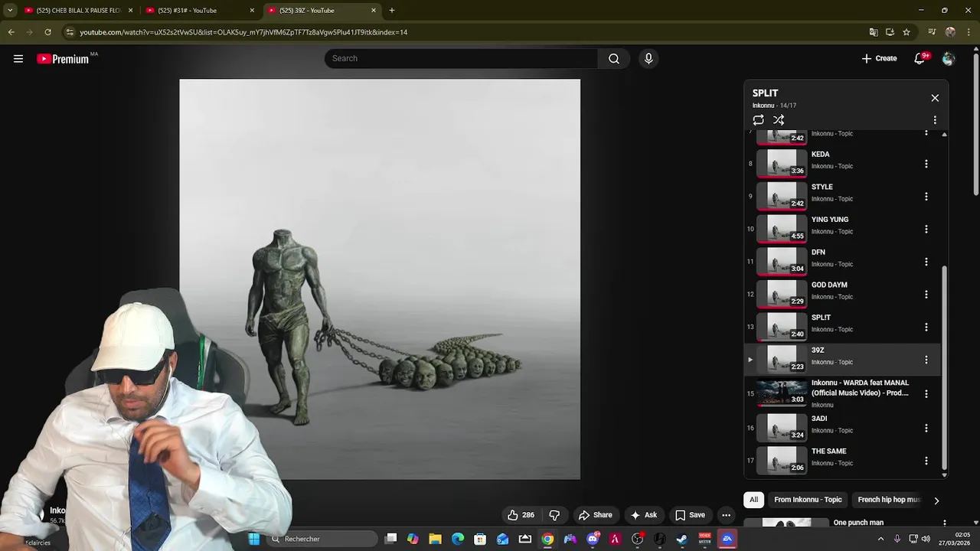Open more actions ellipsis under video
Viewport: 980px width, 551px height.
(x=726, y=515)
